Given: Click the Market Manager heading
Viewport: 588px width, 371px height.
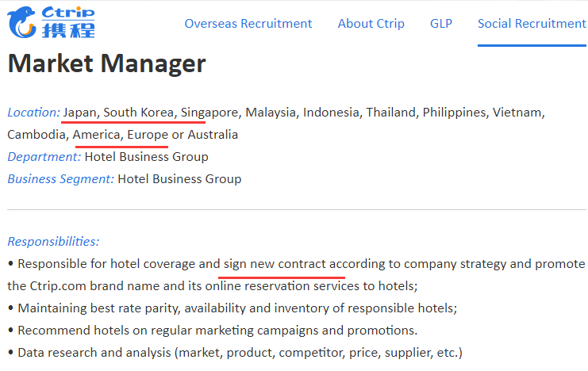Looking at the screenshot, I should [106, 63].
